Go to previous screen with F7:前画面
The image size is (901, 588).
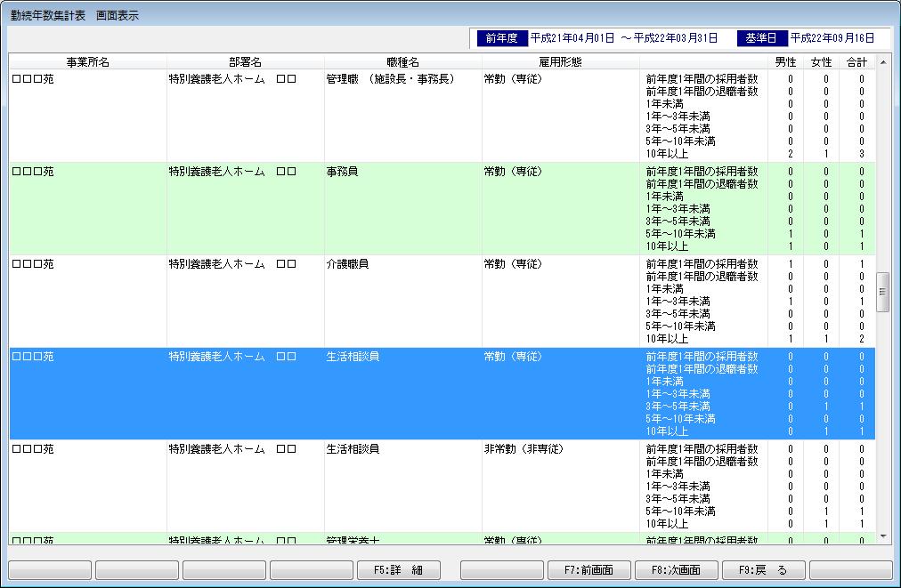588,570
